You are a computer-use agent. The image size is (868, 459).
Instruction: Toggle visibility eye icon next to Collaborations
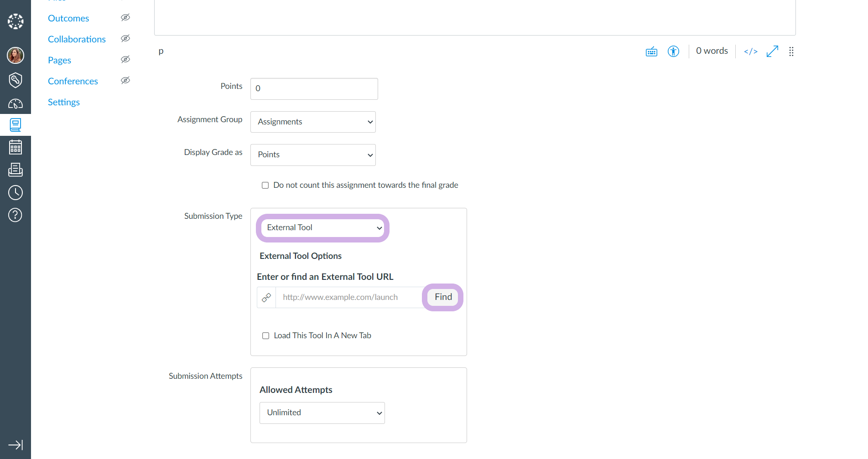tap(125, 38)
